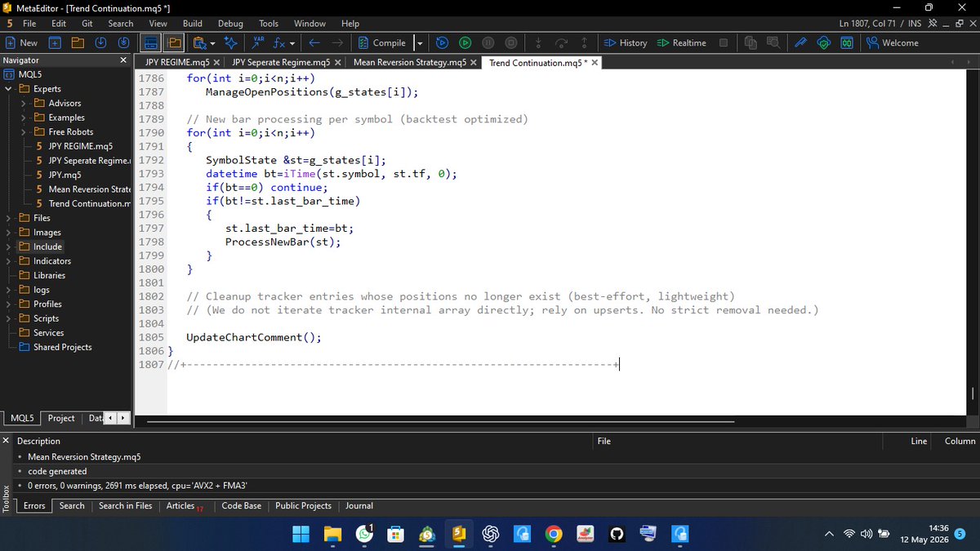
Task: Open the Journal tab in Toolbox
Action: (359, 506)
